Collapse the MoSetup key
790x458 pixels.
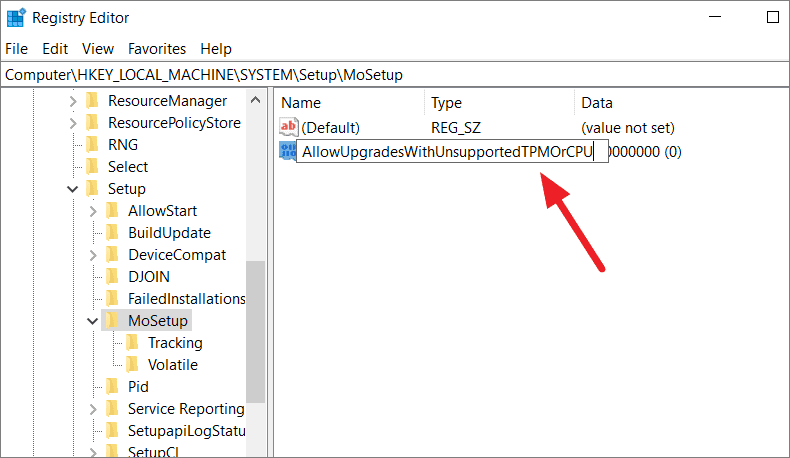tap(92, 321)
